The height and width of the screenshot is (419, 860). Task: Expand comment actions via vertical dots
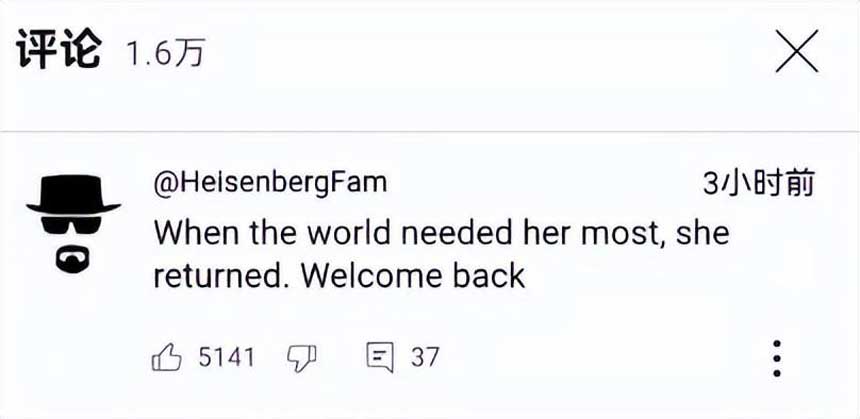pyautogui.click(x=777, y=358)
